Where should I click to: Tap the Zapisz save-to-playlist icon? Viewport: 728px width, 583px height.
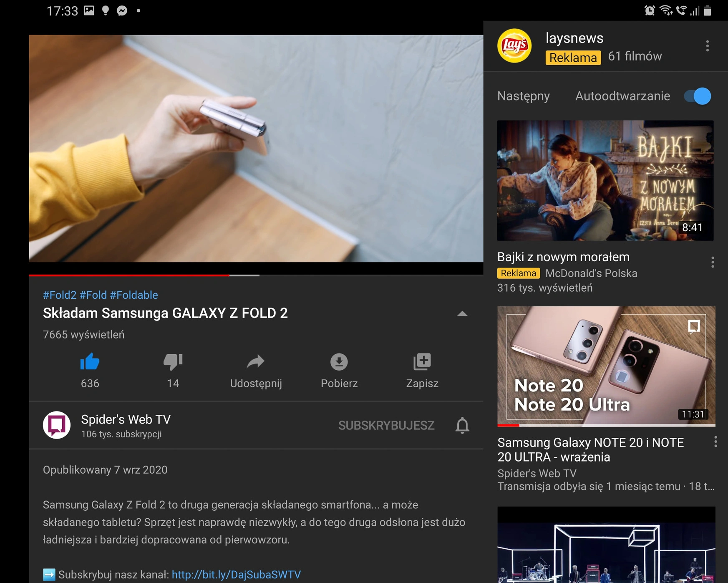(x=422, y=361)
